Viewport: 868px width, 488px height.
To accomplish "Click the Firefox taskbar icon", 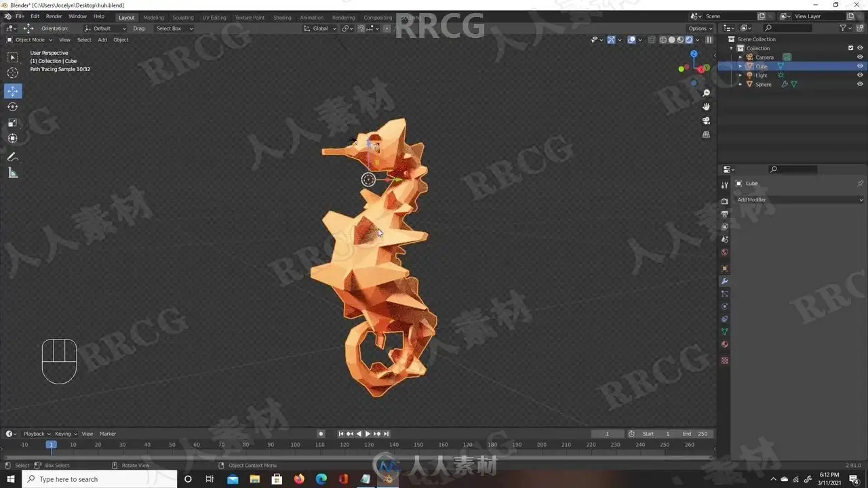I will tap(299, 479).
